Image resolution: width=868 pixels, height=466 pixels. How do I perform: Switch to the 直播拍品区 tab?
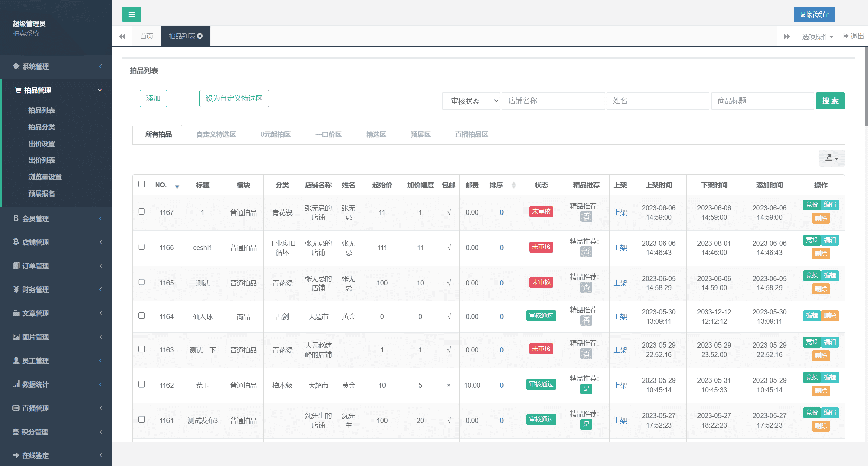(x=471, y=135)
